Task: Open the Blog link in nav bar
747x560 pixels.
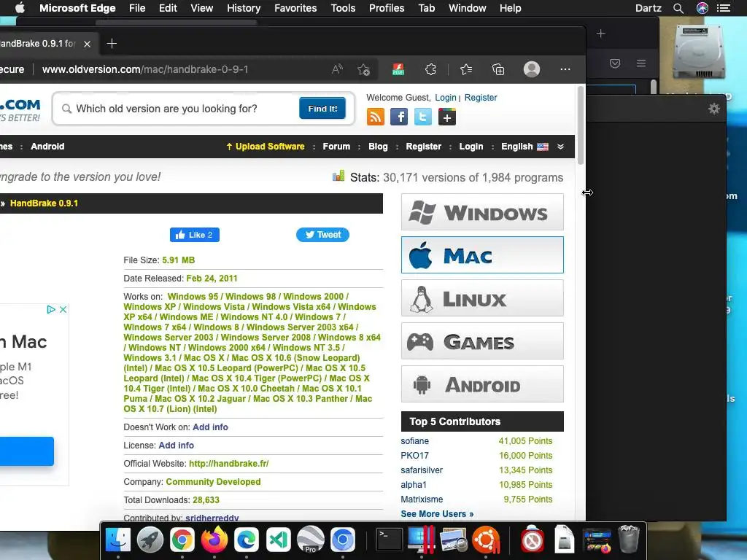Action: [378, 147]
